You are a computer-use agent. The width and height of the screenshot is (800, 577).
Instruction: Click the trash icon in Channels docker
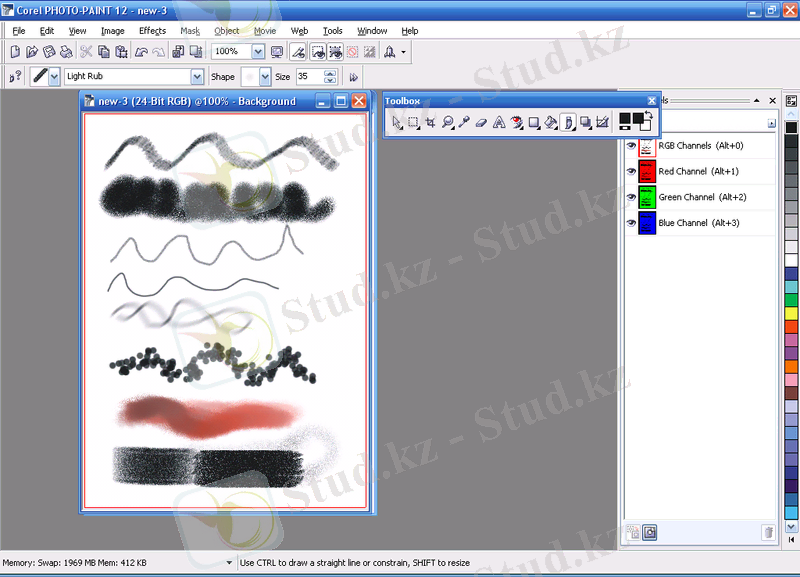767,533
